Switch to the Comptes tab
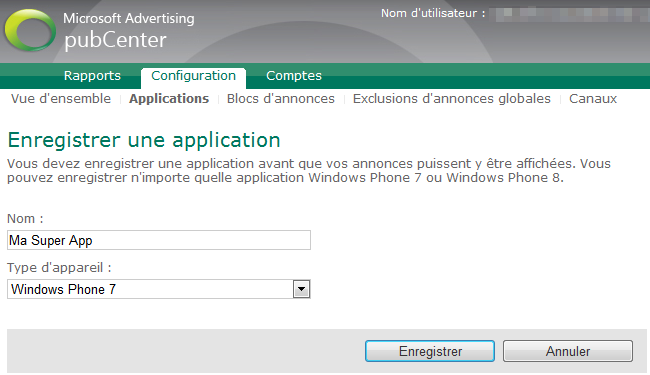 point(293,76)
